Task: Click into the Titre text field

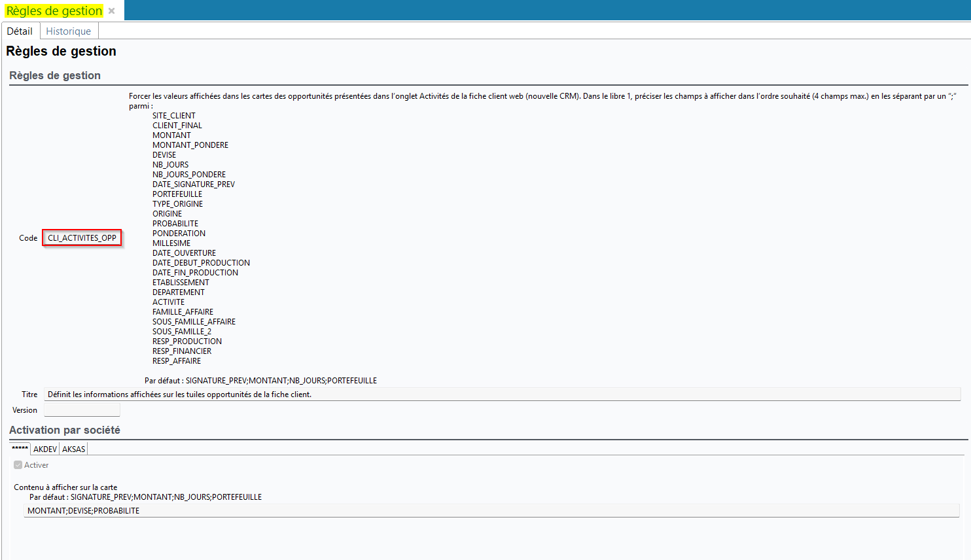Action: tap(501, 394)
